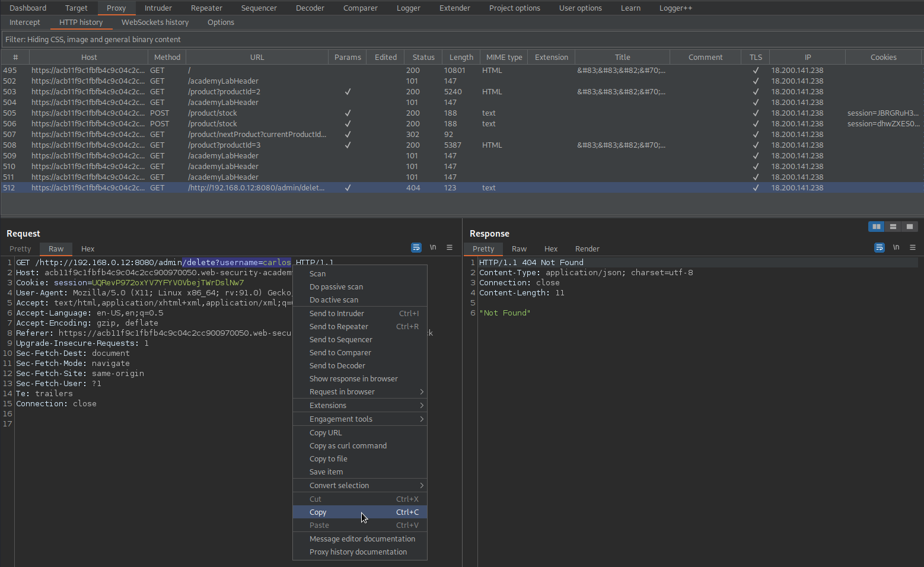Switch to proxy Options sub-tab
This screenshot has width=924, height=567.
pos(221,22)
